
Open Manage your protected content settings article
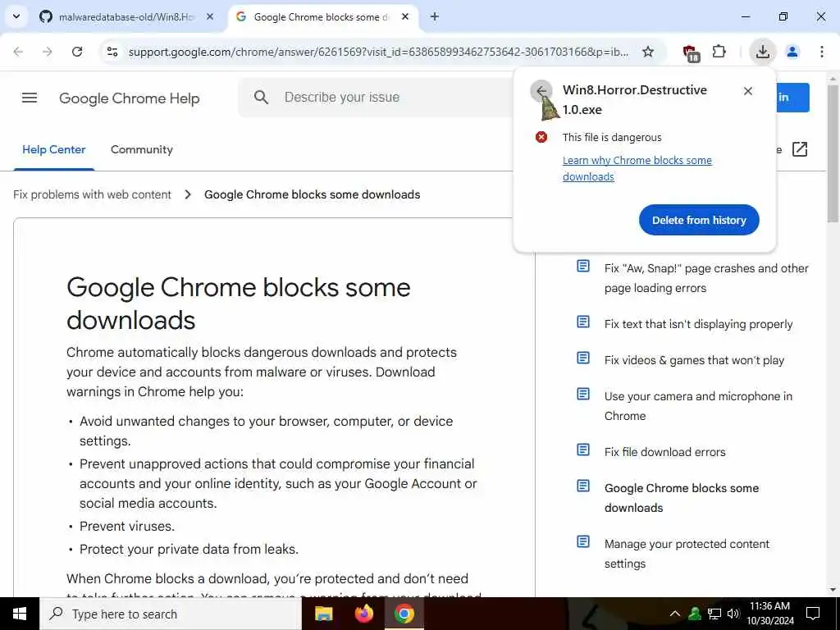(x=687, y=554)
